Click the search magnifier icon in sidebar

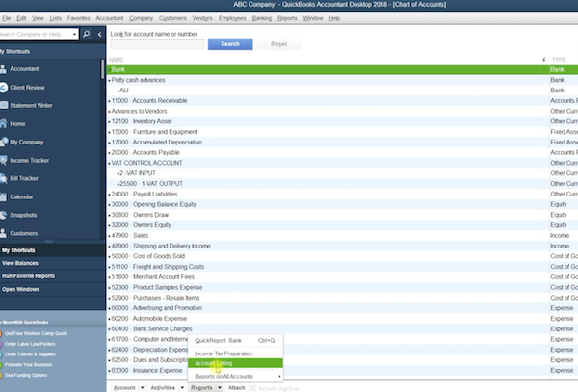click(x=87, y=34)
